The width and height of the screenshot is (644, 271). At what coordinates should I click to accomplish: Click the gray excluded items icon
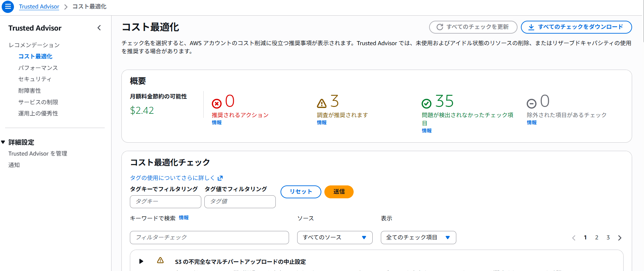[531, 103]
